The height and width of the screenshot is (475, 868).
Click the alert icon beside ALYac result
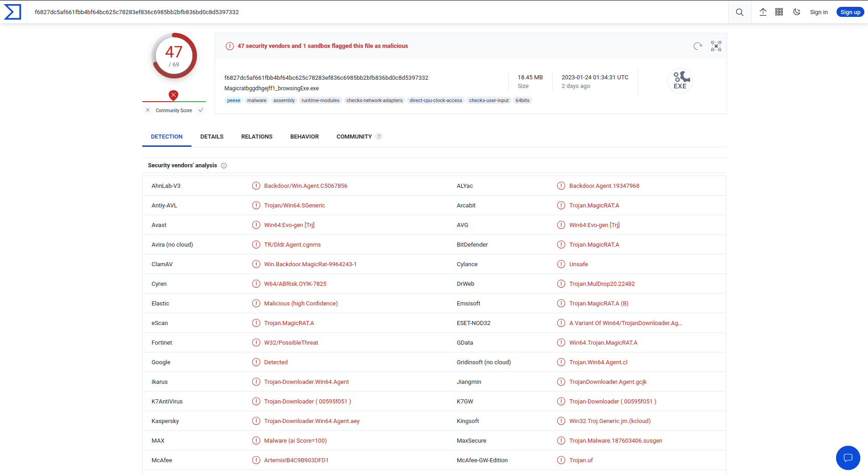coord(561,186)
